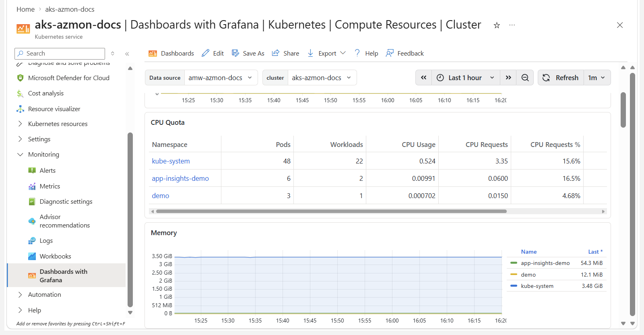Click the Dashboards toolbar button
The image size is (644, 335).
(171, 54)
